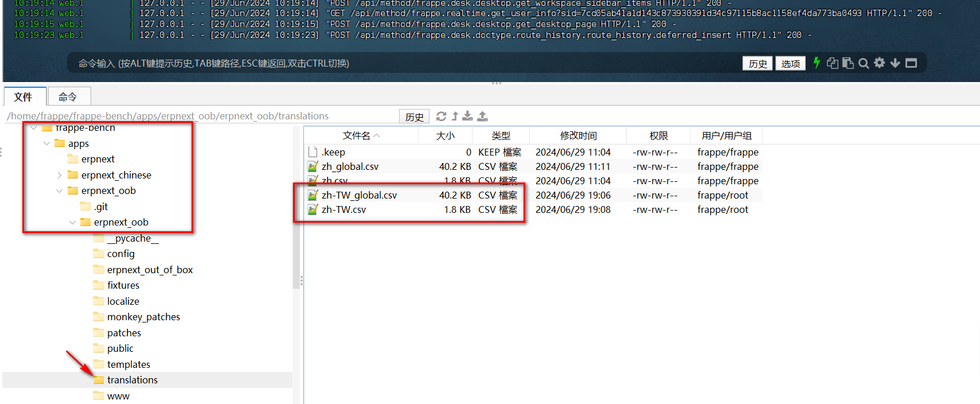This screenshot has width=980, height=404.
Task: Click the copy icon in command bar
Action: pos(832,63)
